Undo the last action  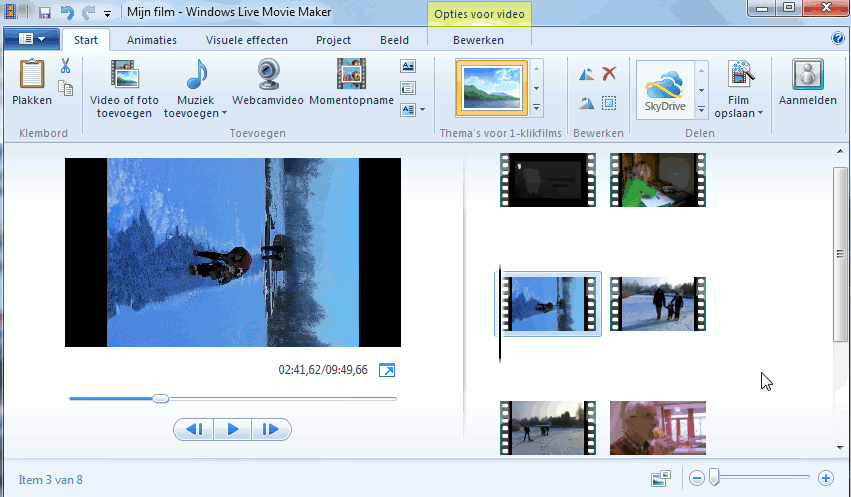67,12
